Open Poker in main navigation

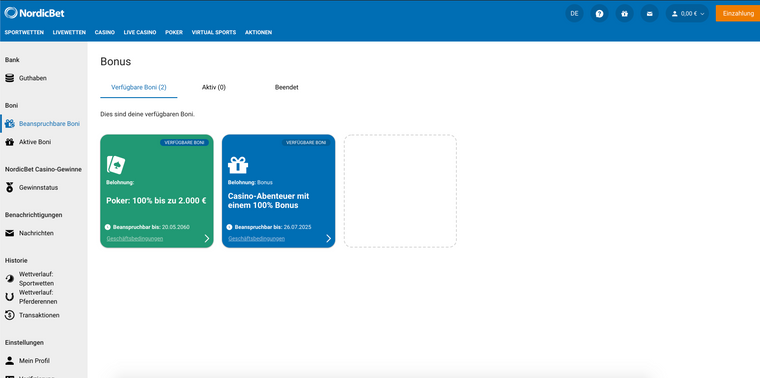click(x=174, y=32)
